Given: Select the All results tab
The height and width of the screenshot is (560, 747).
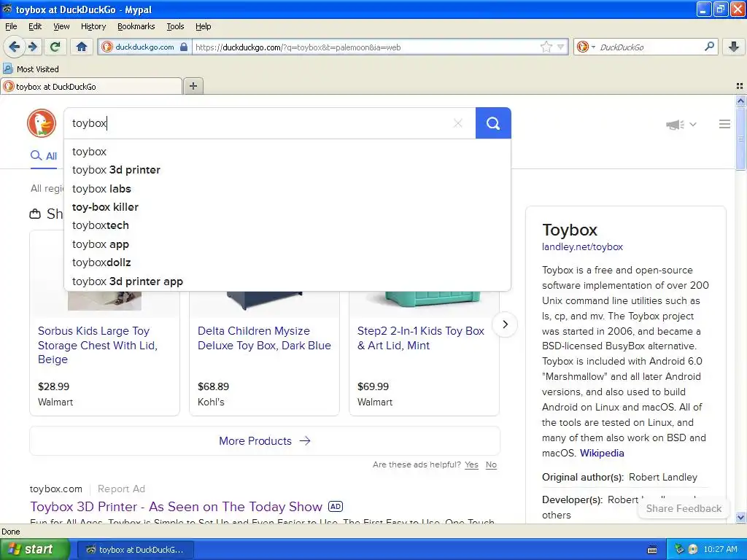Looking at the screenshot, I should pos(44,156).
